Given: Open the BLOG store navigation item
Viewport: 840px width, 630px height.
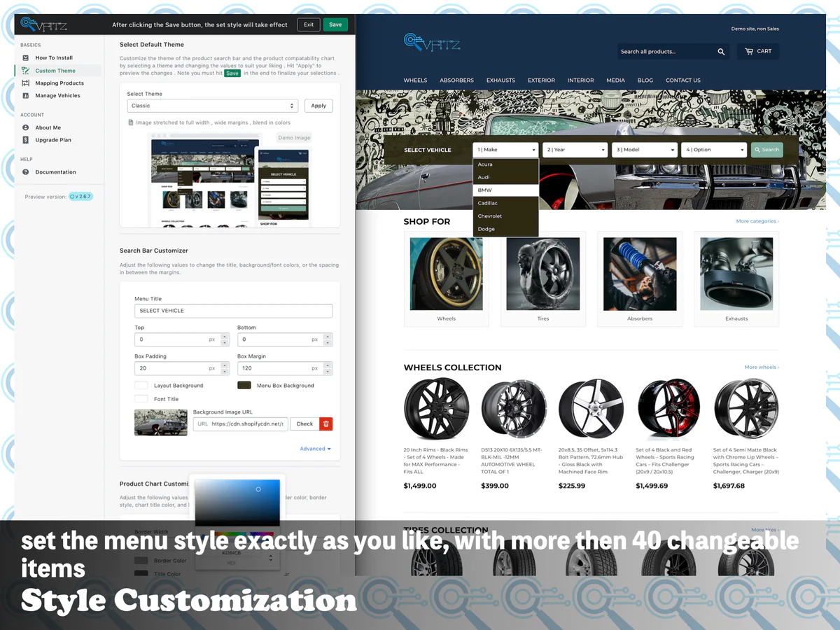Looking at the screenshot, I should pyautogui.click(x=645, y=80).
